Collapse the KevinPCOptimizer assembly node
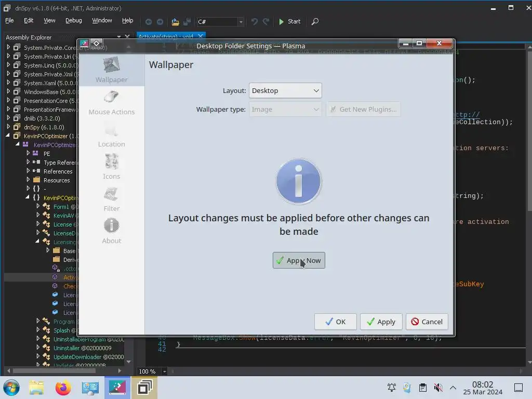The height and width of the screenshot is (399, 532). (8, 136)
